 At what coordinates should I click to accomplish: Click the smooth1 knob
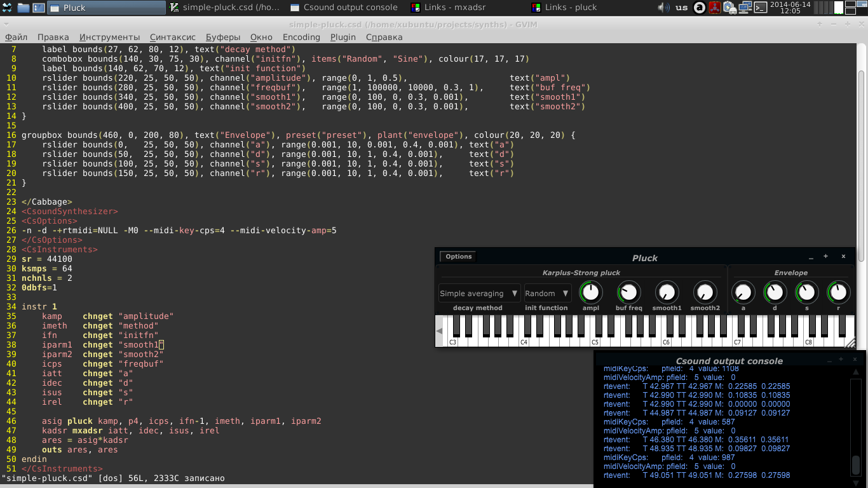pyautogui.click(x=667, y=292)
